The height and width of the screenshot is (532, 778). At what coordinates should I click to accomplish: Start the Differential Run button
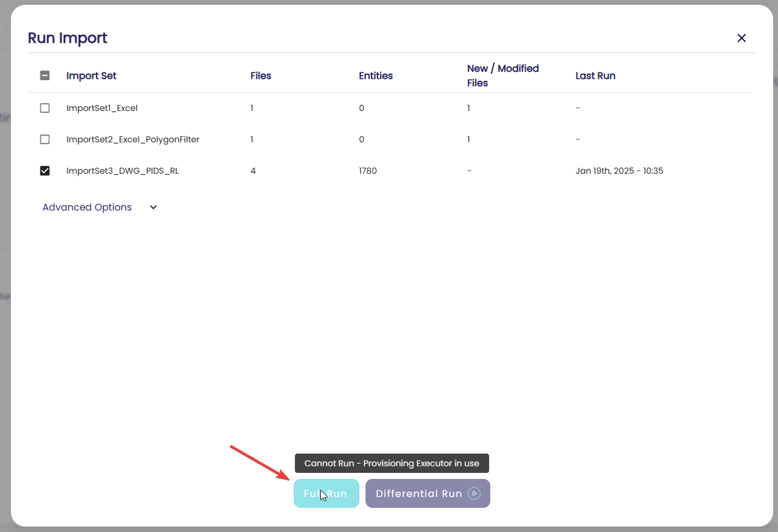point(419,493)
